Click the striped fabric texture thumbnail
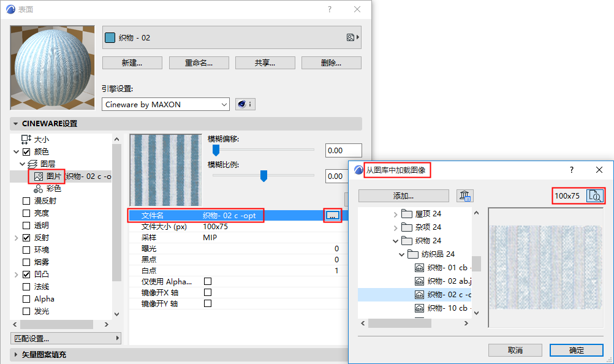Viewport: 614px width, 364px height. 165,170
